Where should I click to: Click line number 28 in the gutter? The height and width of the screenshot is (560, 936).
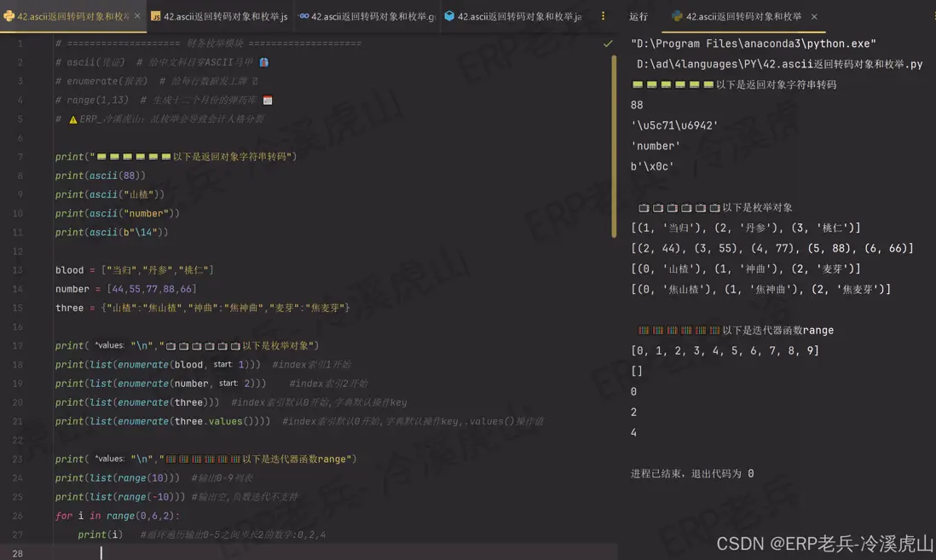click(17, 553)
